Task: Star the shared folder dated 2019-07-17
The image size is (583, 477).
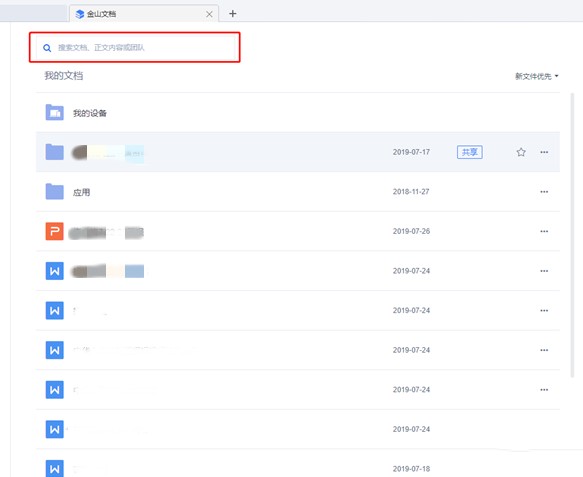Action: click(521, 152)
